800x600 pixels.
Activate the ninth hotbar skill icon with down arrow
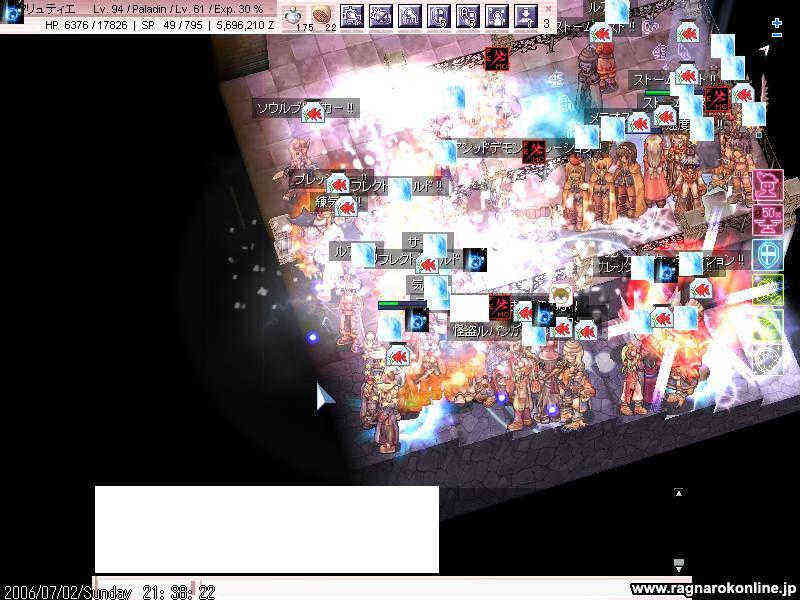[x=526, y=16]
